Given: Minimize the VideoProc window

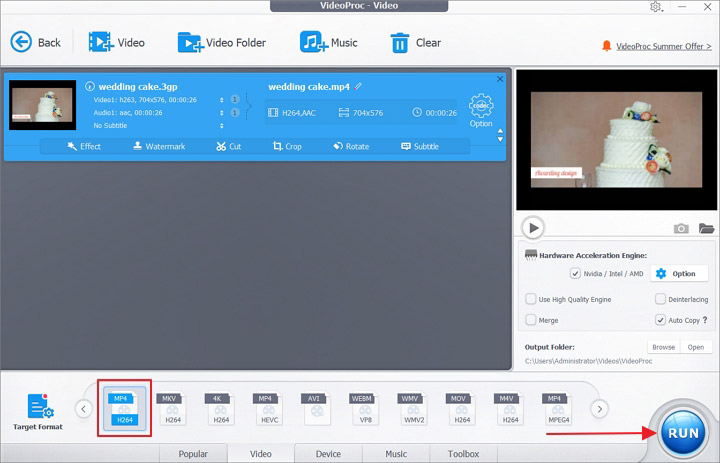Looking at the screenshot, I should [x=682, y=7].
